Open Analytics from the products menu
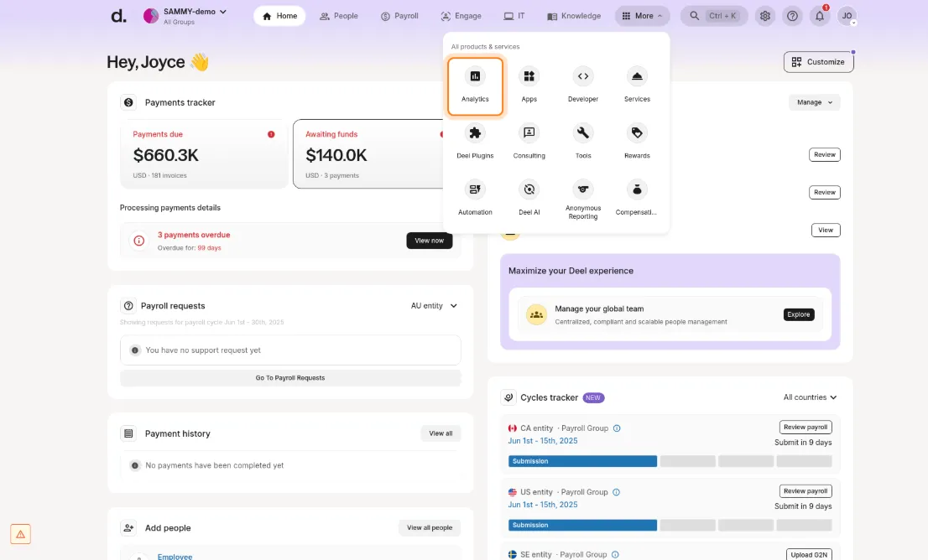The width and height of the screenshot is (928, 560). coord(475,86)
